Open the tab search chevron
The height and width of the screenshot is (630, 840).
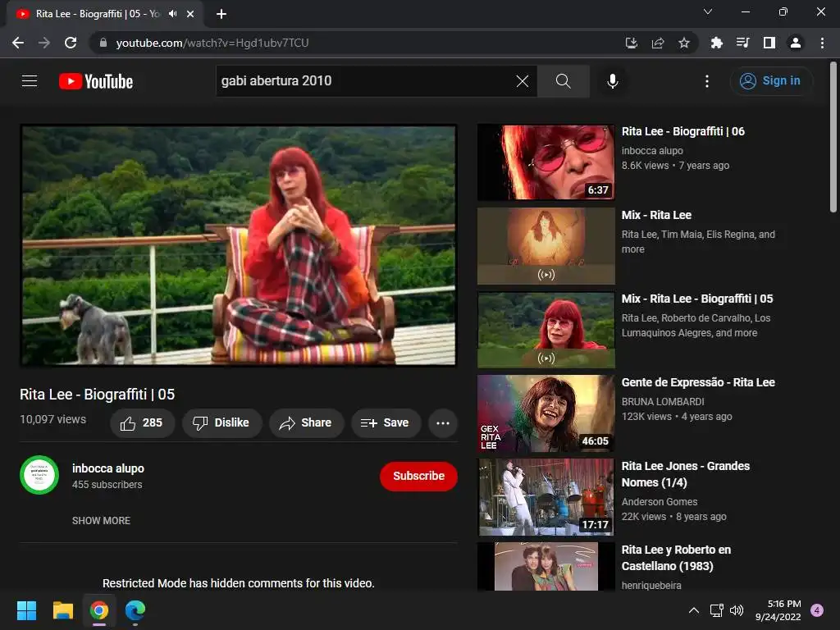708,11
